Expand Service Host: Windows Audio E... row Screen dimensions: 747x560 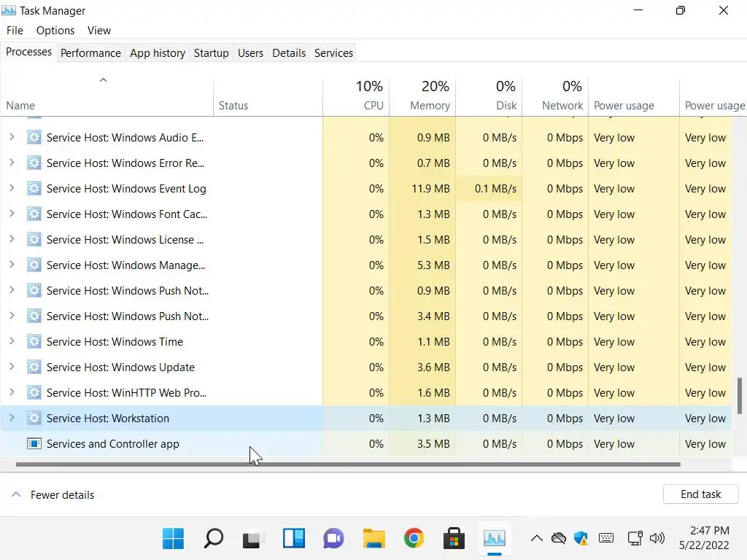(12, 137)
